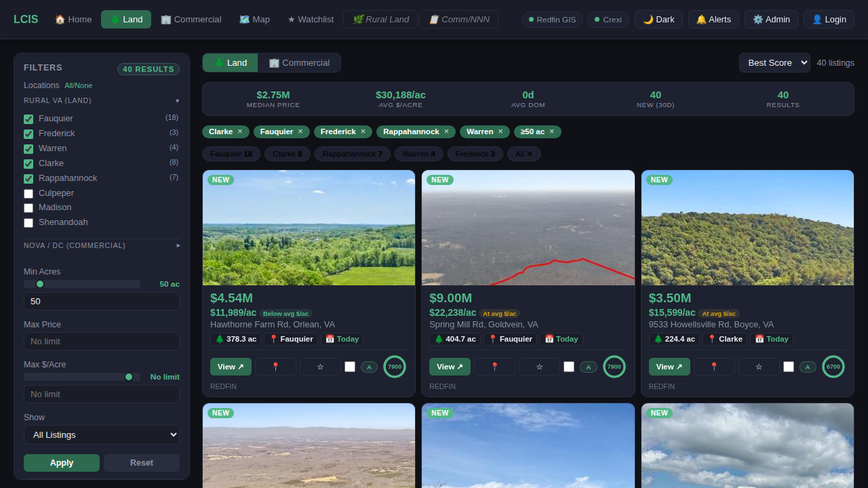The height and width of the screenshot is (488, 868).
Task: Switch to the Commercial tab above listings
Action: tap(299, 62)
